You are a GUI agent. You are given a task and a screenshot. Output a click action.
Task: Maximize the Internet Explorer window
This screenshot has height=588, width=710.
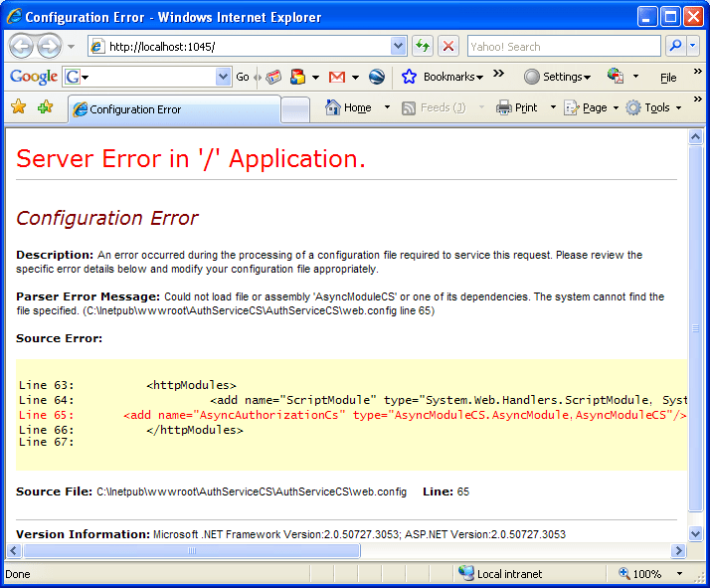point(670,17)
